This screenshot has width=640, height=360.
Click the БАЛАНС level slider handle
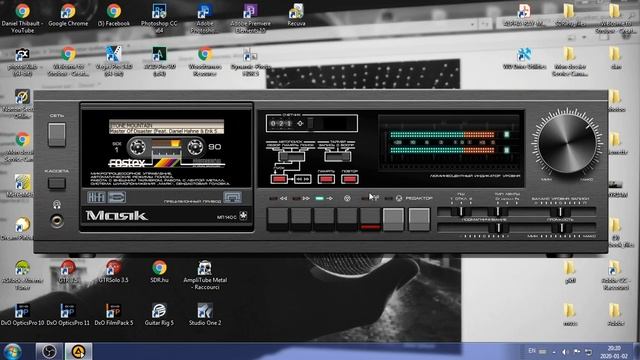tap(560, 211)
